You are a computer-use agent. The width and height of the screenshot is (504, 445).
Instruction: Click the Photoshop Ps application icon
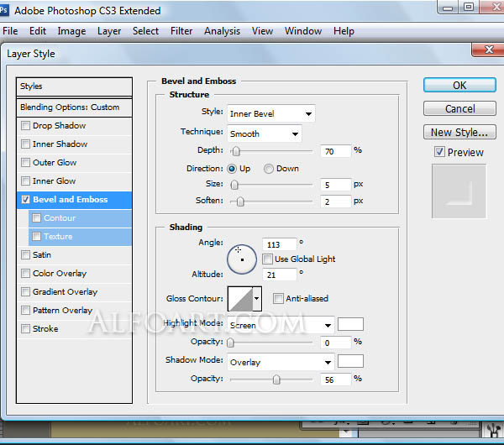4,10
